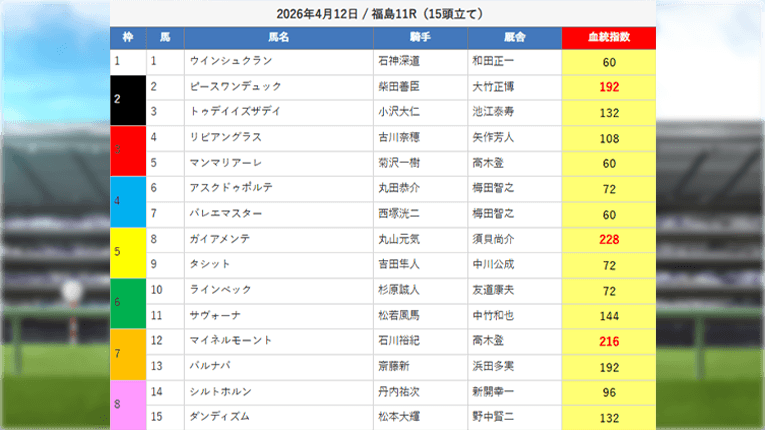This screenshot has width=765, height=430.
Task: Select horse name タシット
Action: pos(210,264)
